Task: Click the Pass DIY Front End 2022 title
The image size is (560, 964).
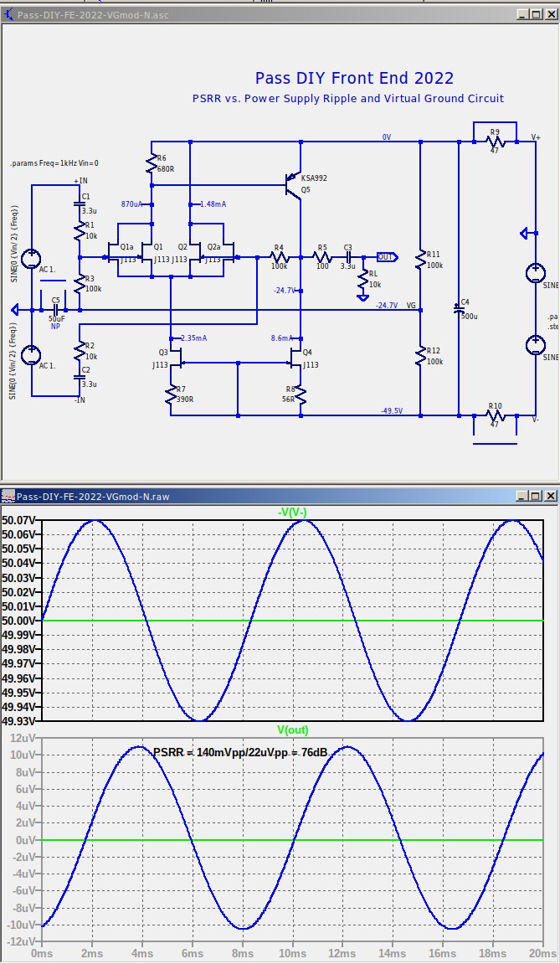Action: 354,78
